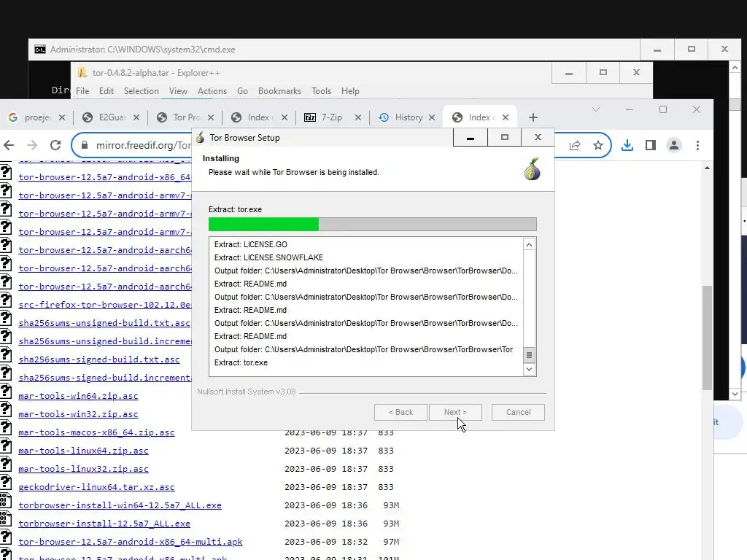Open the Selection menu in Explorer++
The width and height of the screenshot is (747, 560).
click(141, 91)
